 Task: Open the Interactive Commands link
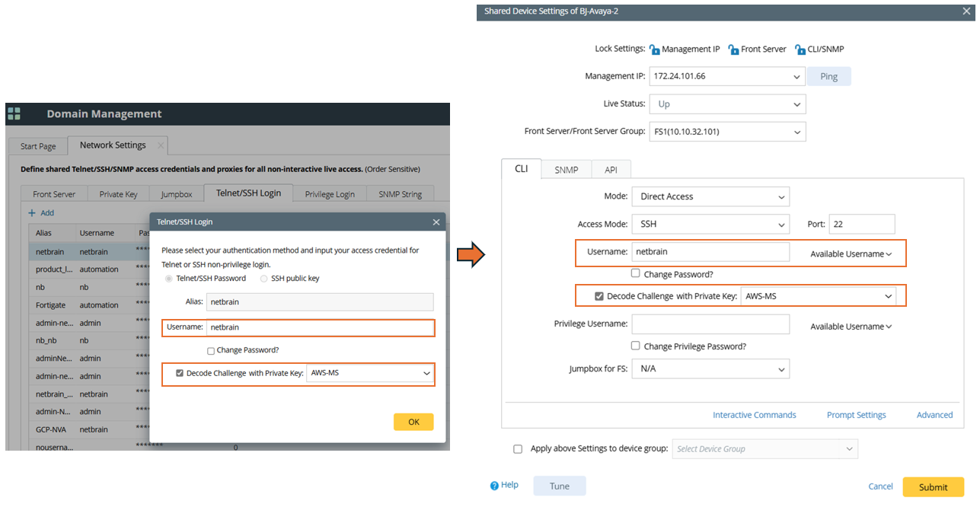pyautogui.click(x=754, y=415)
